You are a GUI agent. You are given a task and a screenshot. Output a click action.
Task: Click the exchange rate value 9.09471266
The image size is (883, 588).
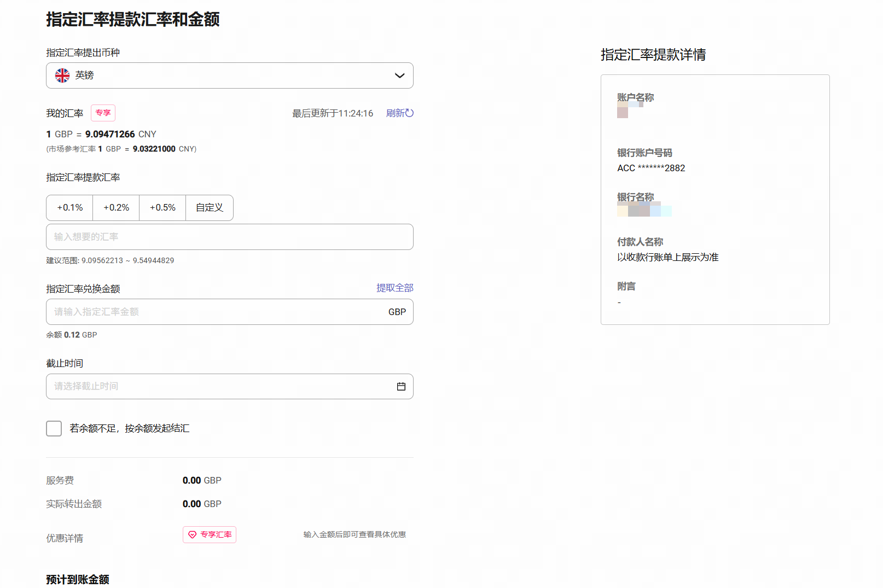110,134
